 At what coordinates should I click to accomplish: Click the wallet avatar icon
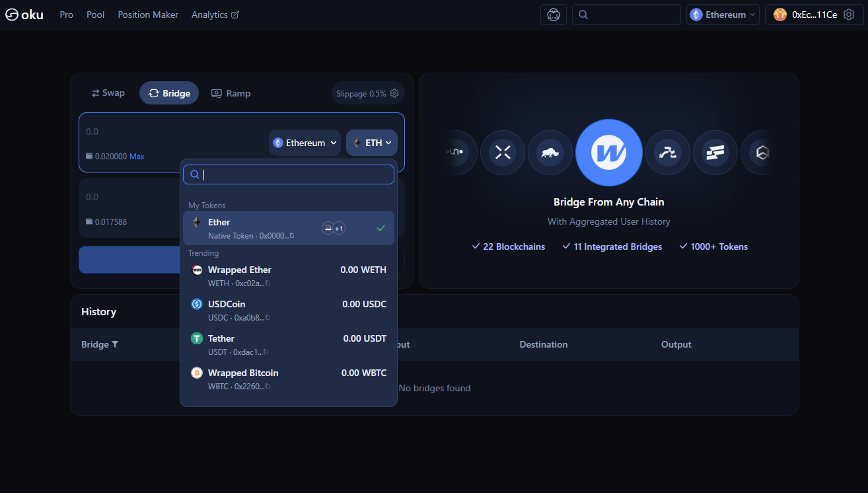tap(780, 15)
